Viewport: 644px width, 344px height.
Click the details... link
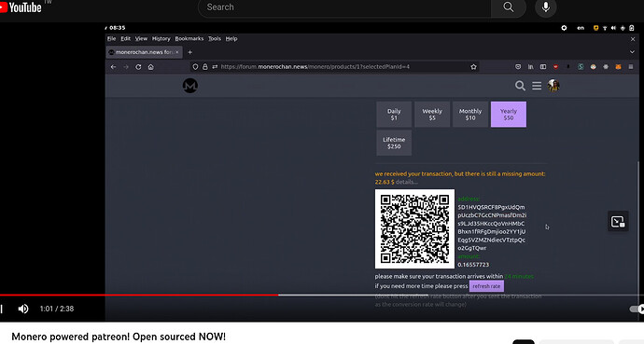[407, 182]
